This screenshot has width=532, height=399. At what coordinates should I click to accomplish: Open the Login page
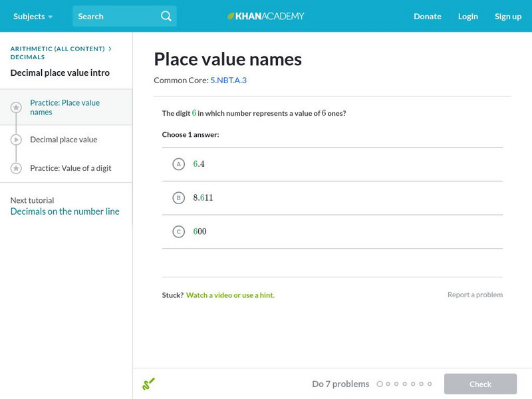click(x=467, y=16)
